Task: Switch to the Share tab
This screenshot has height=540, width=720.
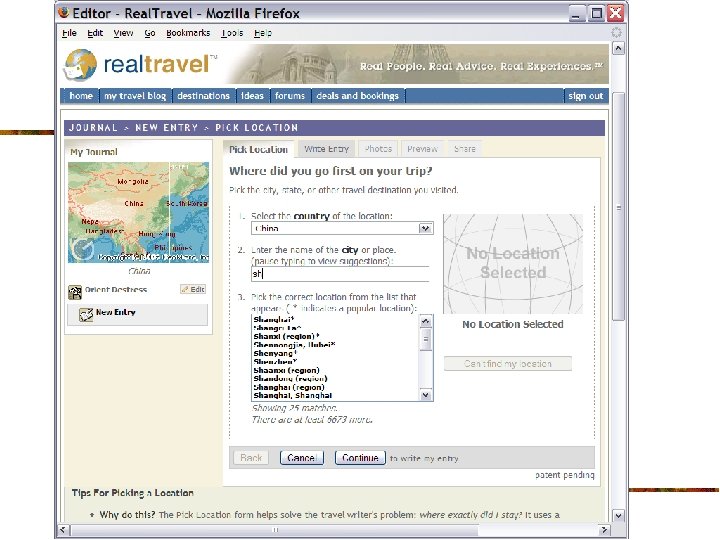Action: pyautogui.click(x=465, y=149)
